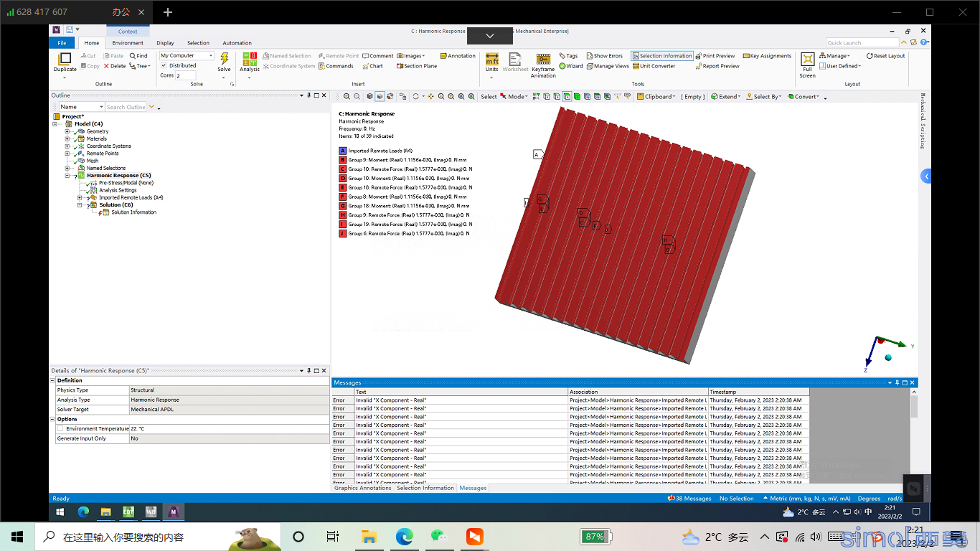Open the My Computer solve dropdown

[187, 56]
